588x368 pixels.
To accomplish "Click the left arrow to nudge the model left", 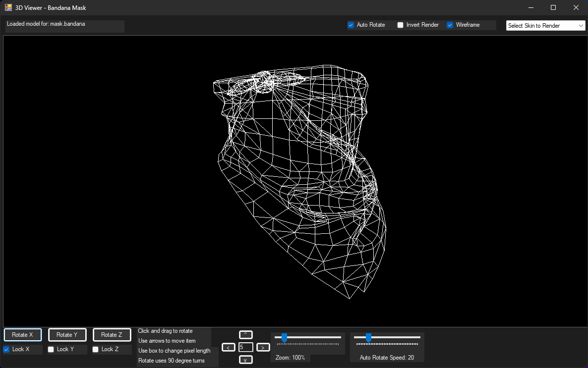I will point(229,347).
